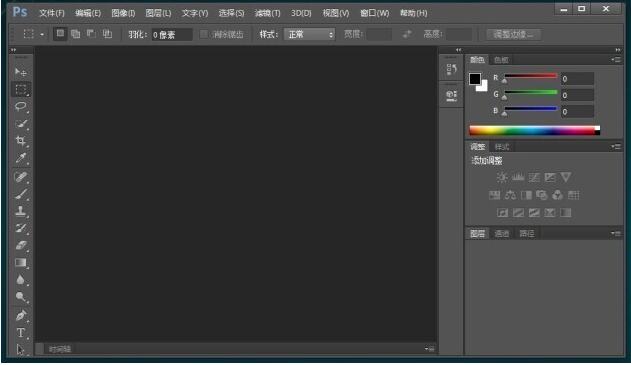Open the 图像(I) menu
The width and height of the screenshot is (631, 365).
[x=123, y=13]
